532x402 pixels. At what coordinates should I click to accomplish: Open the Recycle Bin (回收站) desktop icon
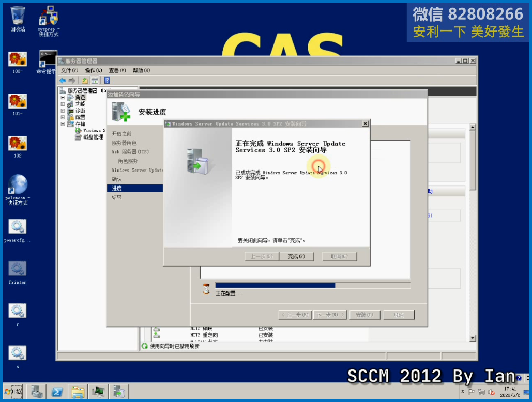point(18,19)
